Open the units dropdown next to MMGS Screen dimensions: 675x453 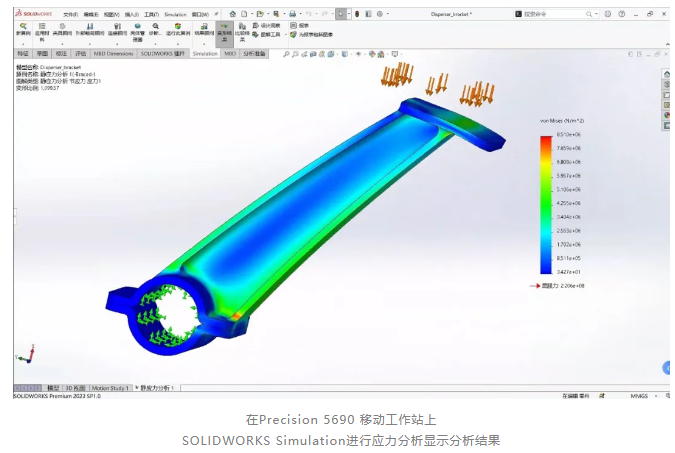coord(656,396)
